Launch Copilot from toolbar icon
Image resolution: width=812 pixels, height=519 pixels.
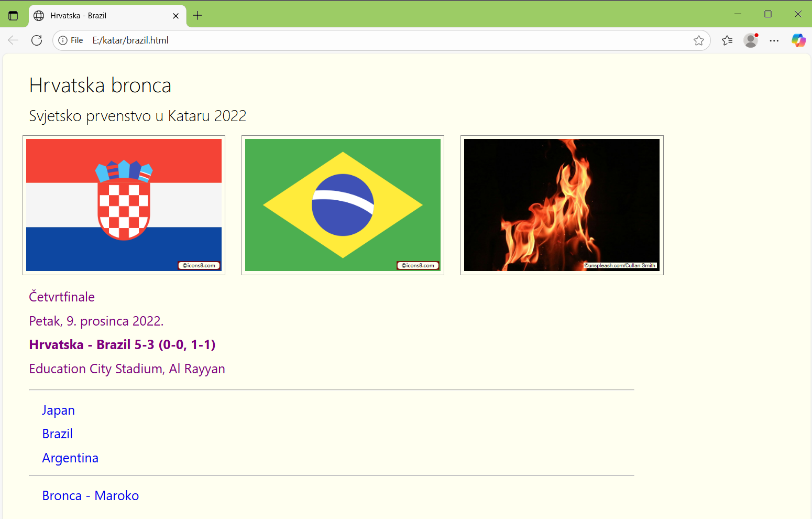[798, 40]
